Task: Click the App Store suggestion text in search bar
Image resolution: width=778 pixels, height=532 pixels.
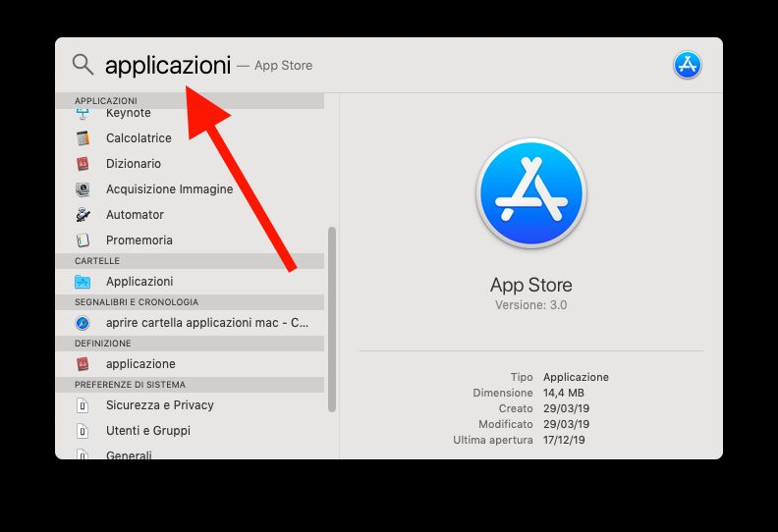Action: pos(283,66)
